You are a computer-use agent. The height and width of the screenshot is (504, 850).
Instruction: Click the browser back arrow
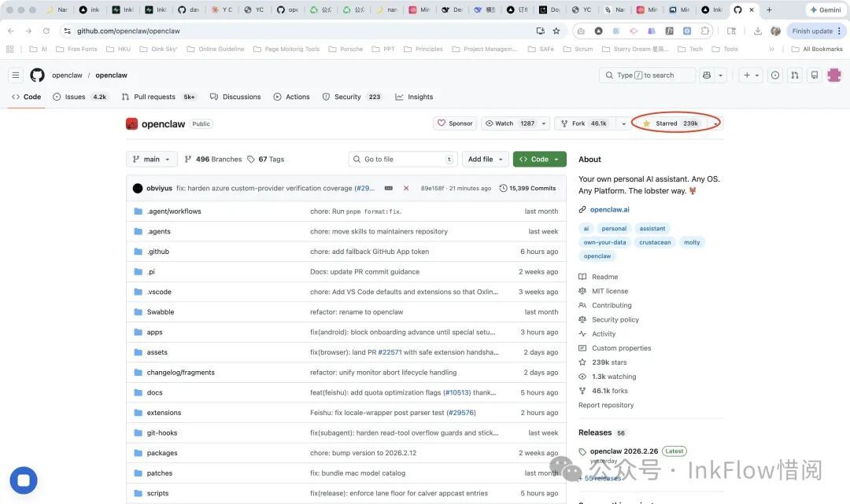pyautogui.click(x=11, y=31)
